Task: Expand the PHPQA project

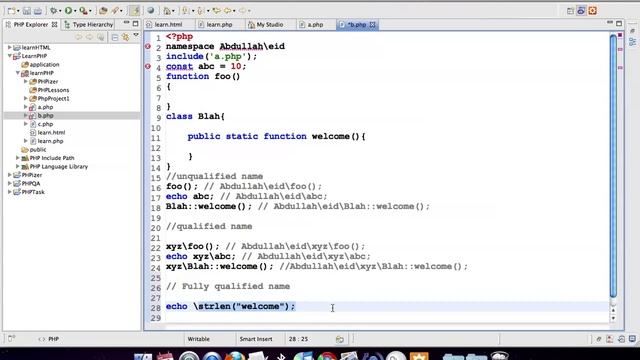Action: [10, 183]
